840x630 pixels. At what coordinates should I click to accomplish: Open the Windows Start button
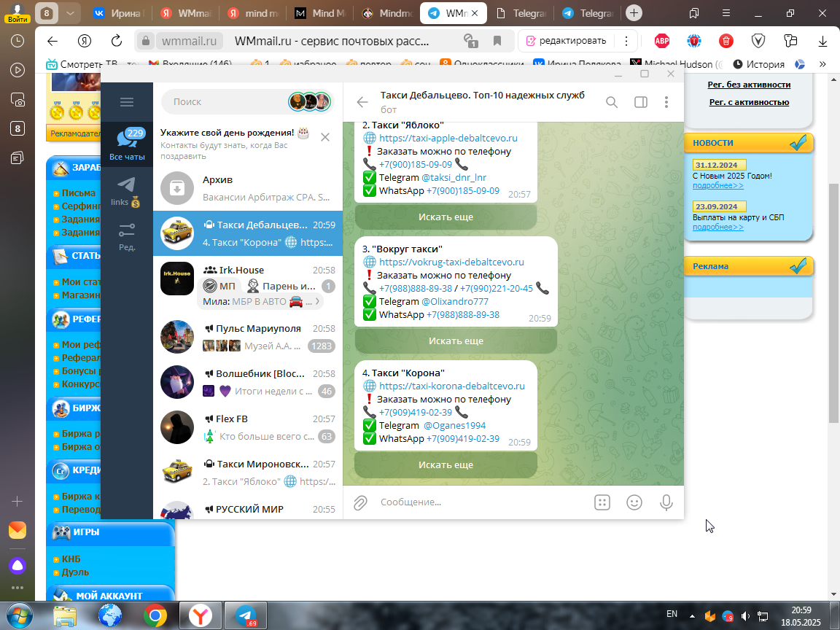click(x=19, y=616)
